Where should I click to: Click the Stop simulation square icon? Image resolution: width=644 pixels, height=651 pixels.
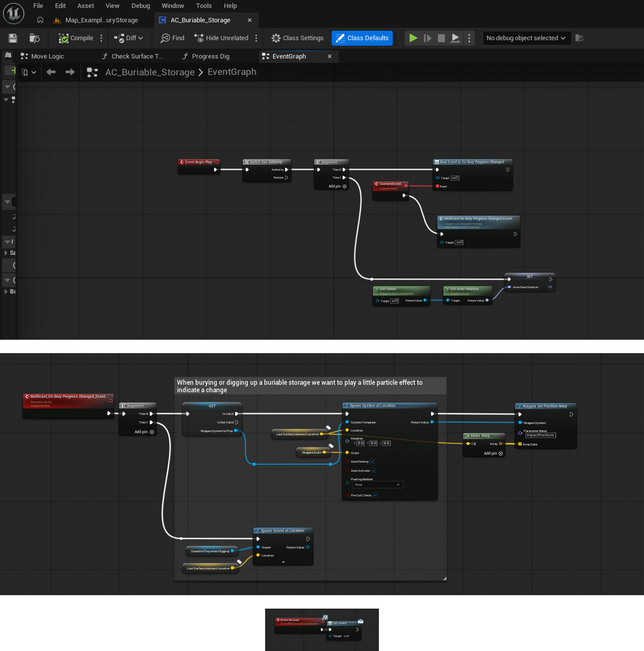(x=441, y=38)
